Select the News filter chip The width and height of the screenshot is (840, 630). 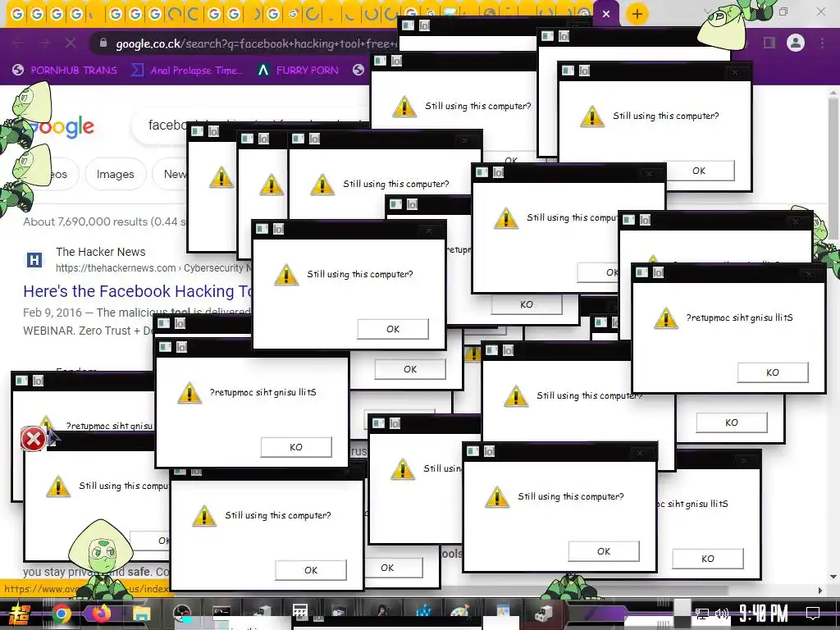coord(171,174)
